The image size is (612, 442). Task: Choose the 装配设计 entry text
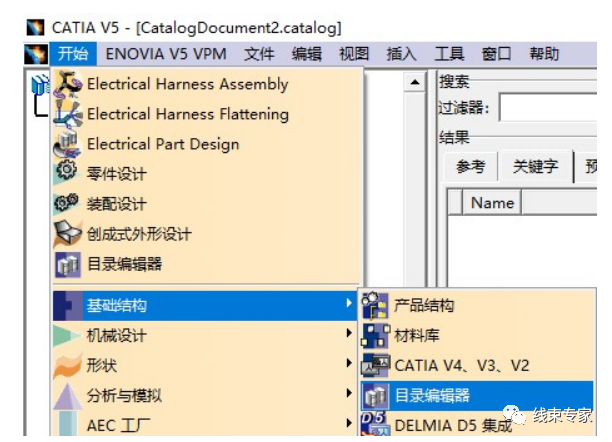tap(116, 204)
